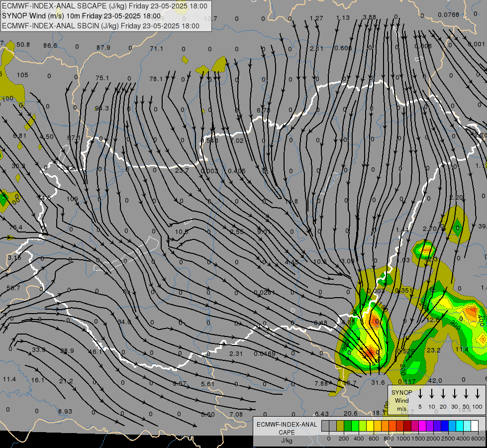Click the map value 0.0469
The image size is (487, 448).
(264, 353)
